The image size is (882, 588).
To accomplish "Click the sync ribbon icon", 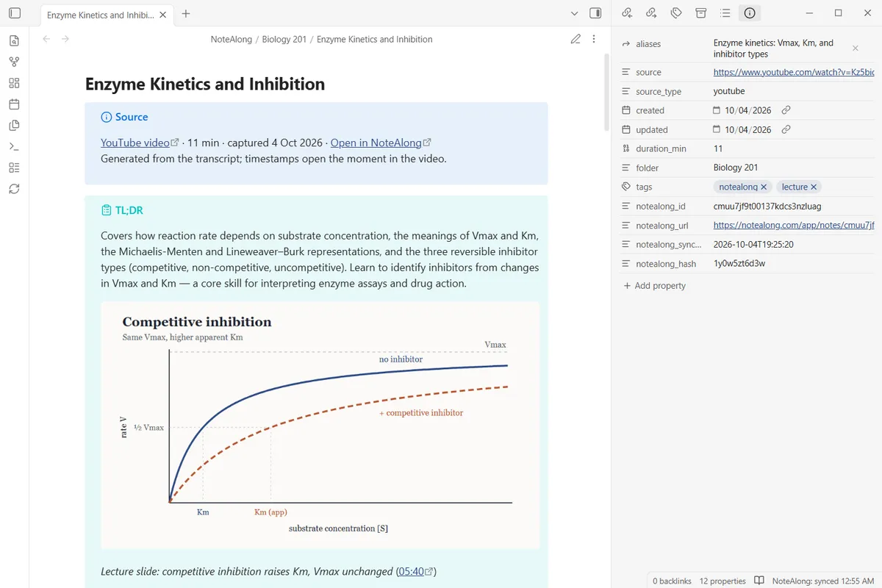I will coord(14,189).
